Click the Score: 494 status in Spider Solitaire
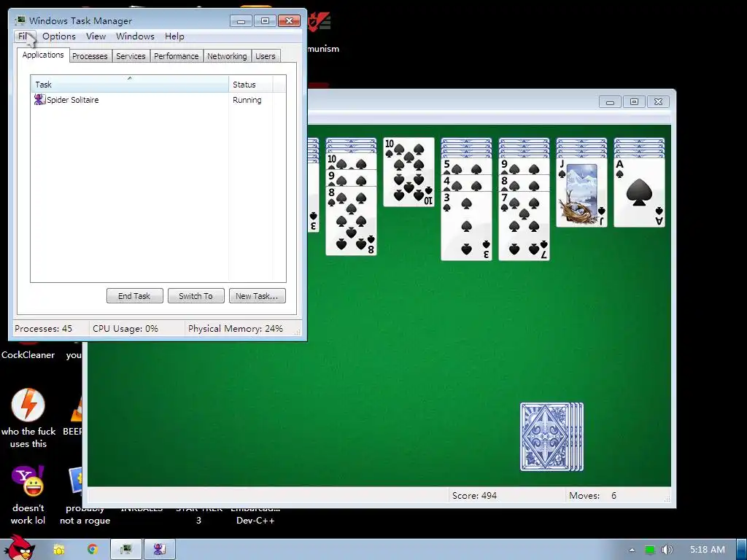This screenshot has height=560, width=747. 474,496
